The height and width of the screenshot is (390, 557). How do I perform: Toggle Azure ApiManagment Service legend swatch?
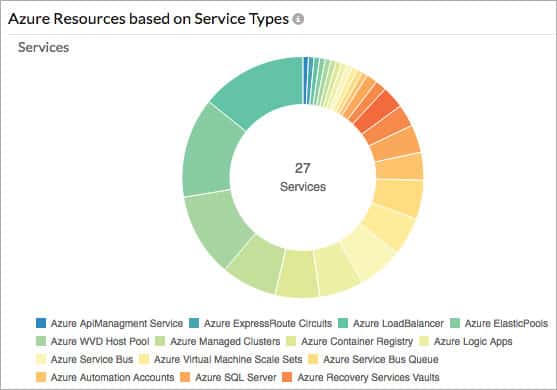[41, 323]
